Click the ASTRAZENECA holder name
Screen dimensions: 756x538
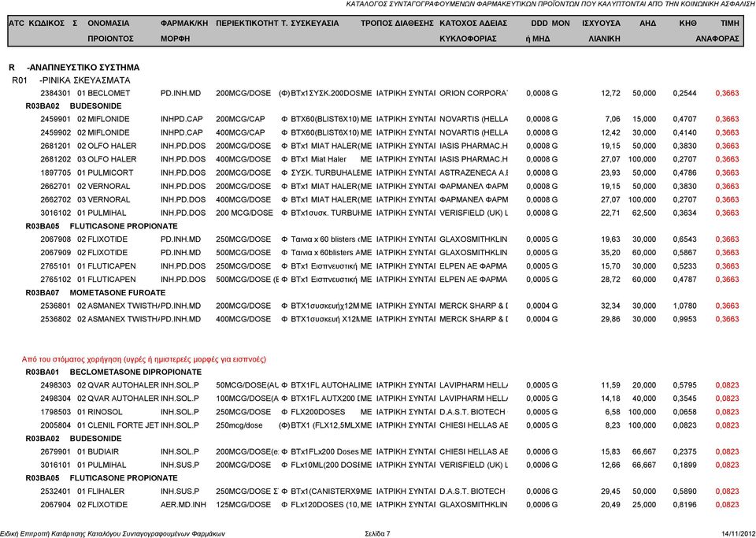(473, 173)
